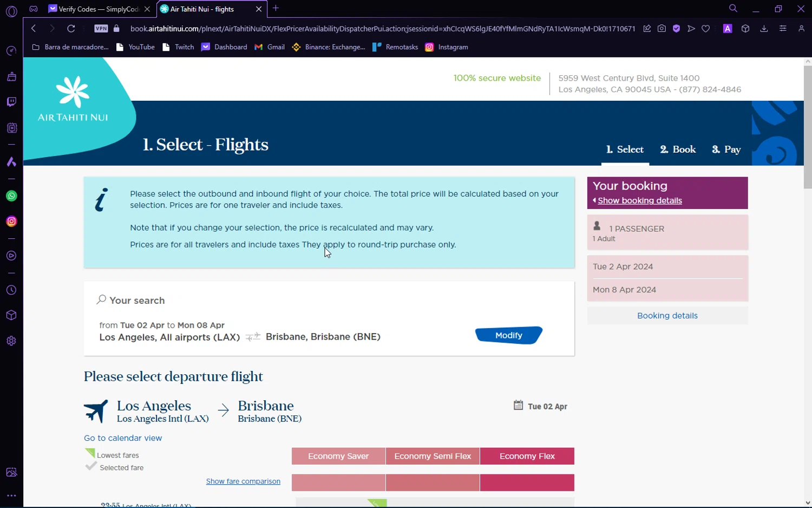Open History clock icon in sidebar
This screenshot has width=812, height=508.
(11, 290)
